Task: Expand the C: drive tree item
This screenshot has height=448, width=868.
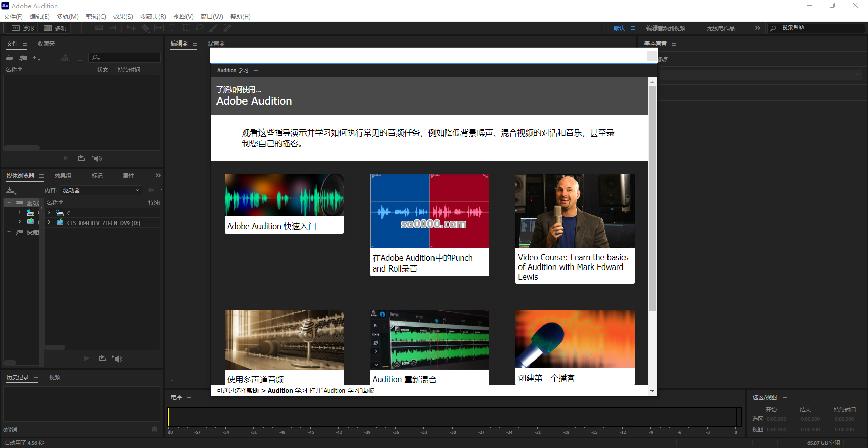Action: coord(49,213)
